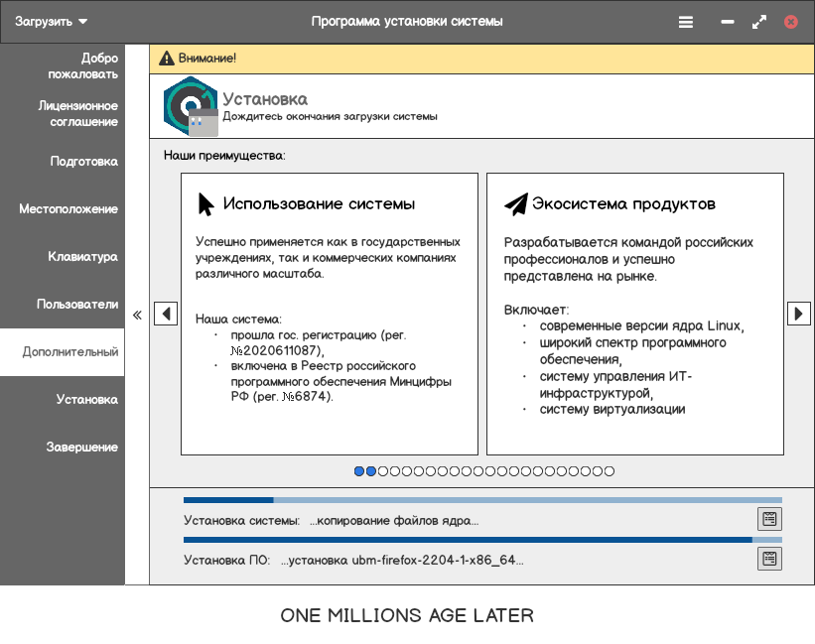Go to next slide with right arrow
This screenshot has width=815, height=644.
(x=798, y=314)
